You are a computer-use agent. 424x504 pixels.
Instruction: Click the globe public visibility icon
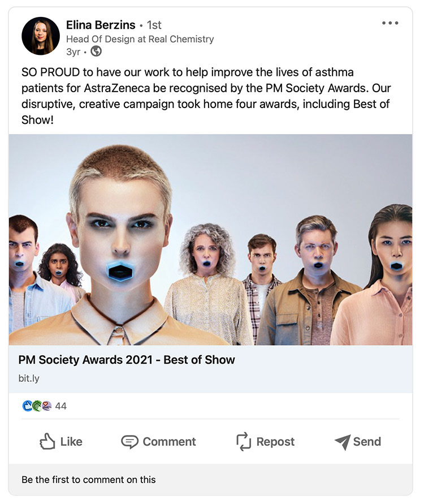coord(96,51)
